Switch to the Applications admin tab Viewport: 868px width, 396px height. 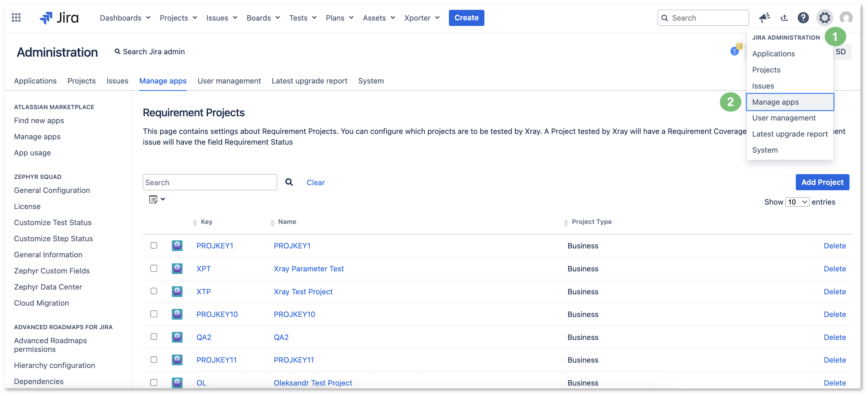[35, 81]
